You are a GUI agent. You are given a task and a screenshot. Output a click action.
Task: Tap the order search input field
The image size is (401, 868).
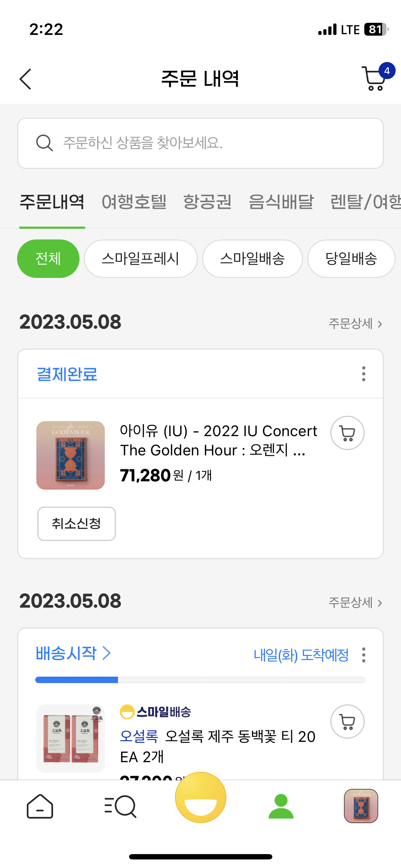pos(201,143)
